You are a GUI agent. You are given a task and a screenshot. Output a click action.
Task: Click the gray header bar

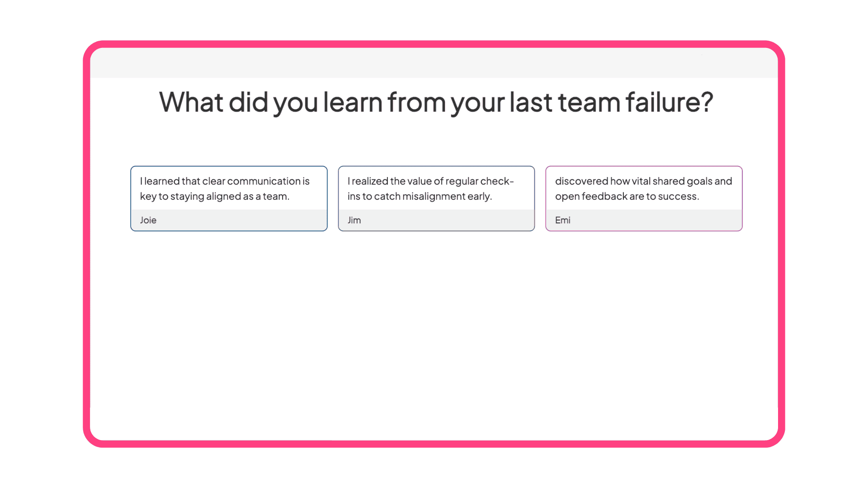[x=434, y=63]
